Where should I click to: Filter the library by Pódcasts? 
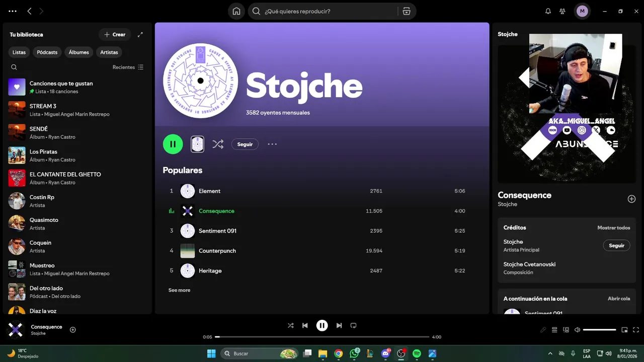(x=47, y=52)
